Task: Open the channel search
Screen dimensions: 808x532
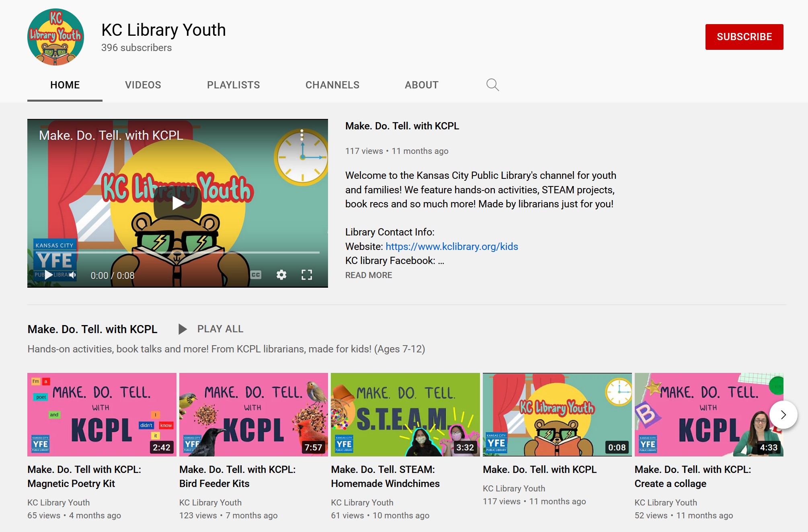Action: coord(492,85)
